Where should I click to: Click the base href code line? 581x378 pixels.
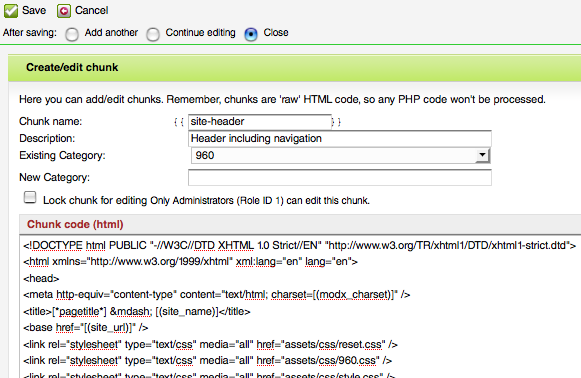[x=86, y=328]
